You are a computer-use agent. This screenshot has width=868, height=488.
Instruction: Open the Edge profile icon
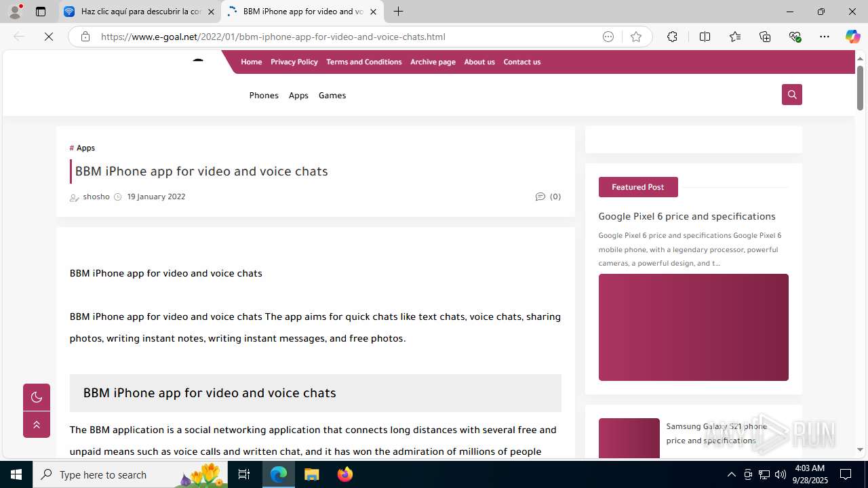pyautogui.click(x=15, y=12)
